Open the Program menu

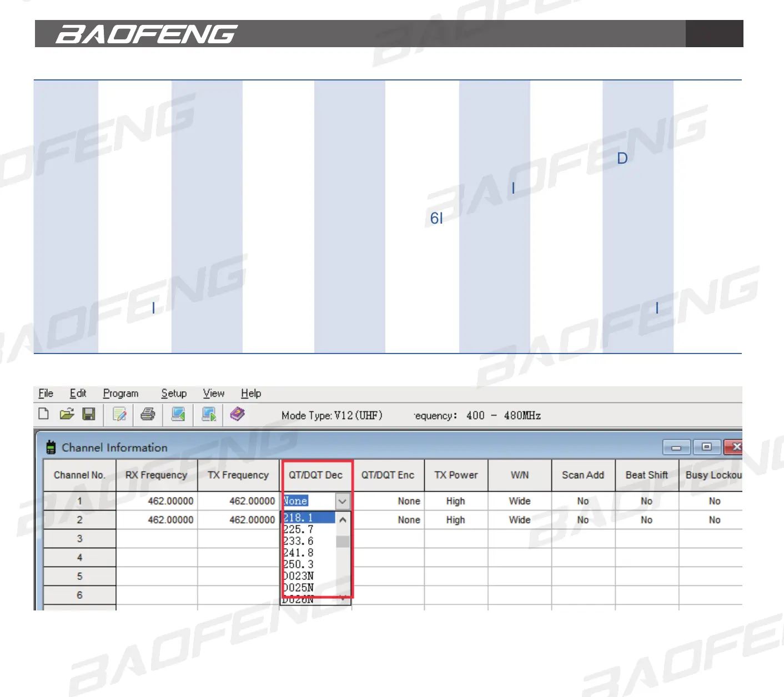(x=120, y=393)
